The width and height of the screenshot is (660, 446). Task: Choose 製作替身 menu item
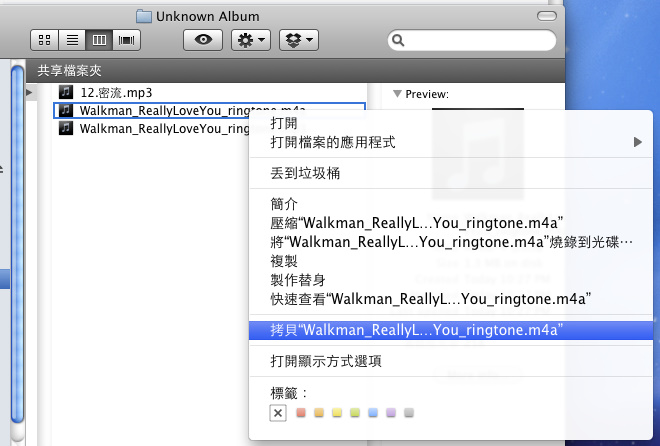coord(450,280)
